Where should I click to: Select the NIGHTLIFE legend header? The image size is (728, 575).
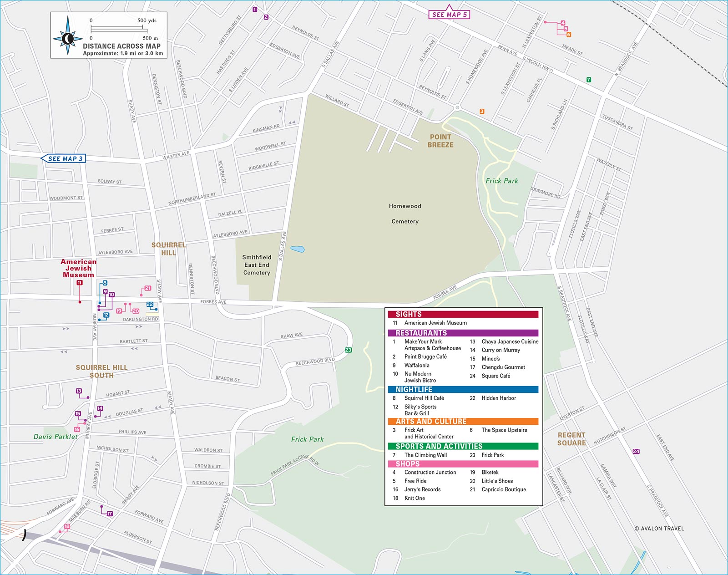coord(463,389)
